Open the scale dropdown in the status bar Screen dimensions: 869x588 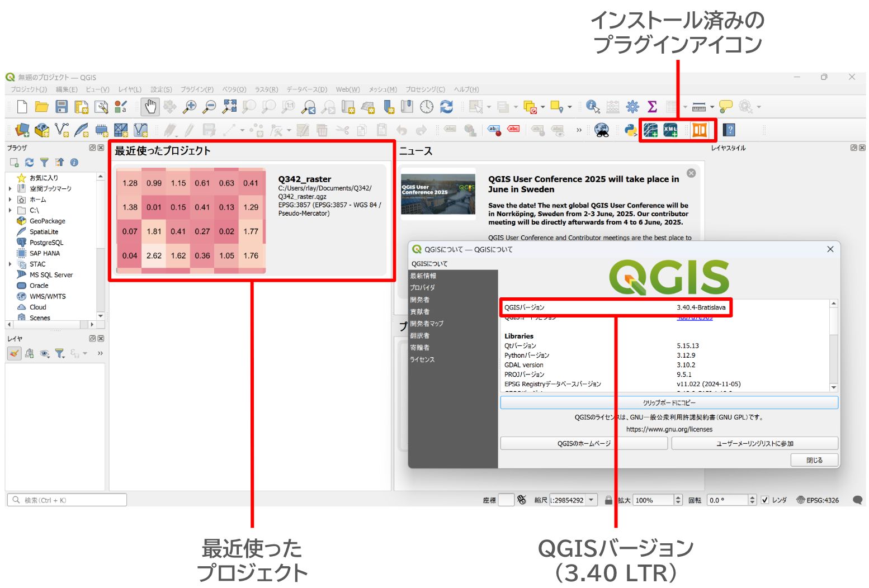[x=591, y=500]
